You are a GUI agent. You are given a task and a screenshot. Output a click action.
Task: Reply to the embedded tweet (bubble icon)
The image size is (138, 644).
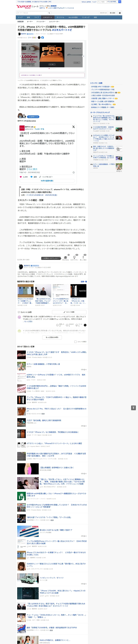(32, 177)
